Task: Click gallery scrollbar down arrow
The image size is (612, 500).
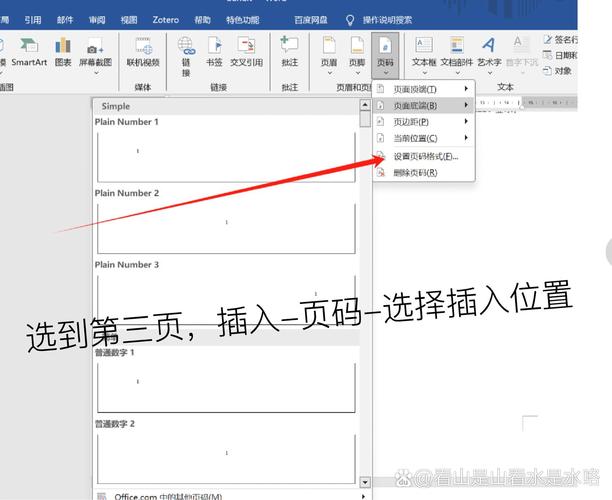Action: pos(365,482)
